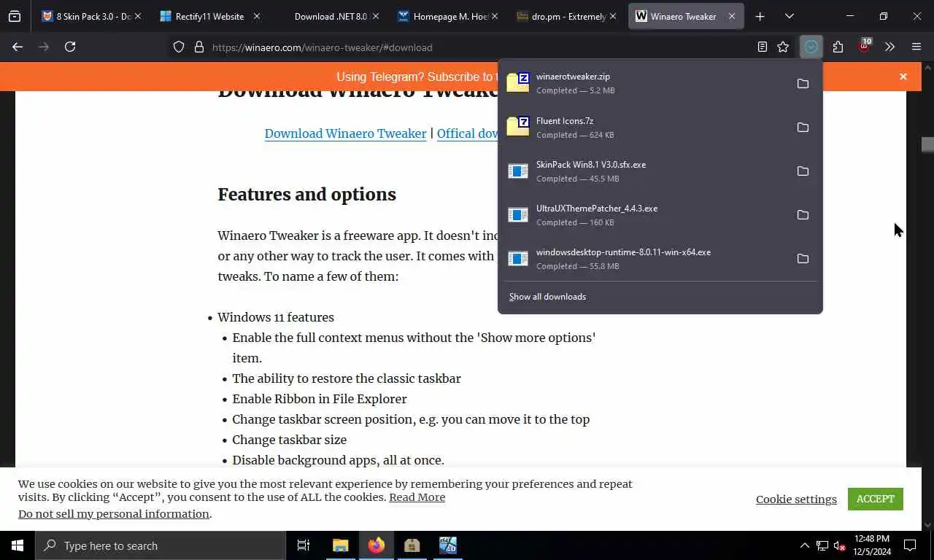Image resolution: width=934 pixels, height=560 pixels.
Task: Show winaerotweaker.zip in its folder
Action: tap(803, 84)
